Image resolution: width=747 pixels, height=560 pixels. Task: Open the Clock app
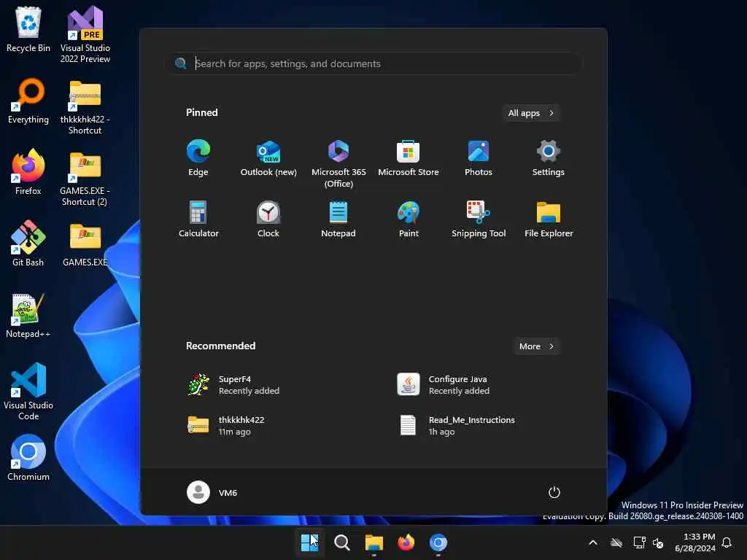268,219
